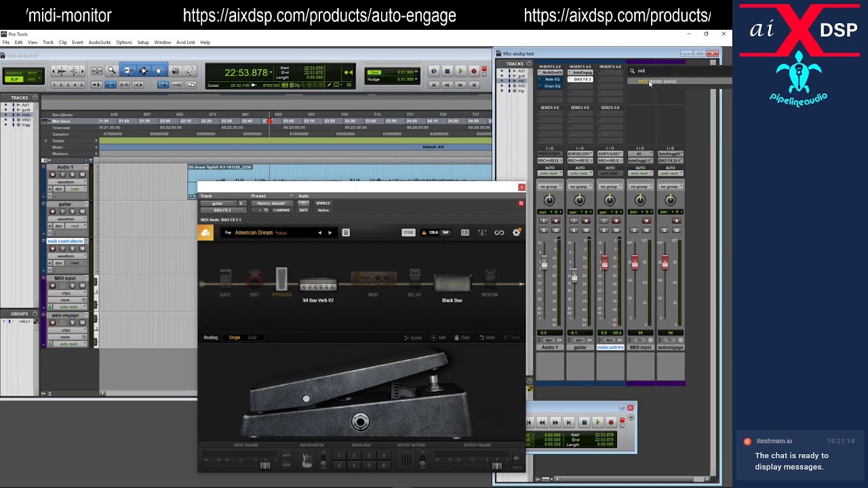
Task: Click the BIAS FX infinity looper icon
Action: [x=499, y=232]
